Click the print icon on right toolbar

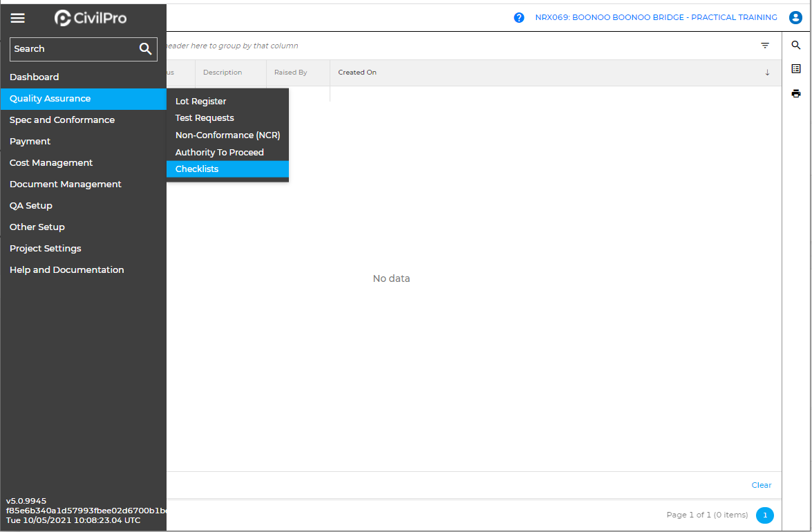pyautogui.click(x=796, y=93)
